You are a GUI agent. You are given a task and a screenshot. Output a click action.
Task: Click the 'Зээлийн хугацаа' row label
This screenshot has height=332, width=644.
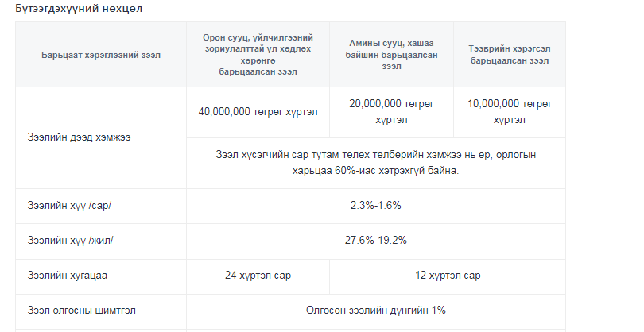(68, 276)
